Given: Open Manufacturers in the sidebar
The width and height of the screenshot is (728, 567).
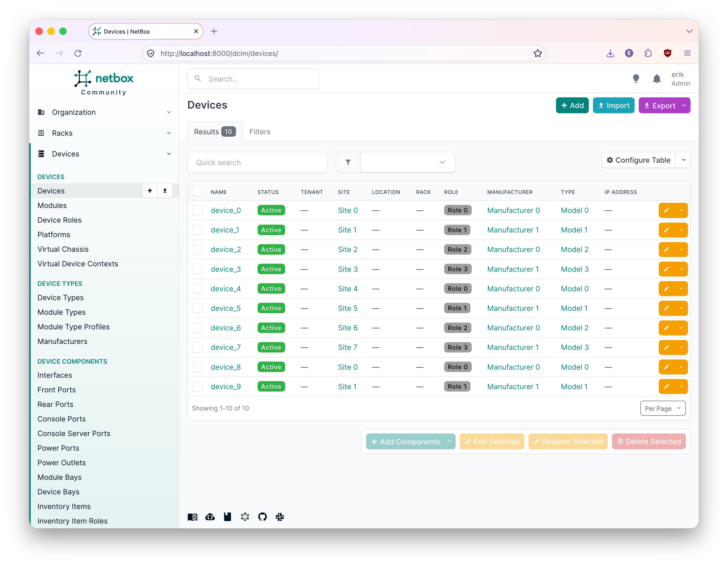Looking at the screenshot, I should pyautogui.click(x=62, y=342).
